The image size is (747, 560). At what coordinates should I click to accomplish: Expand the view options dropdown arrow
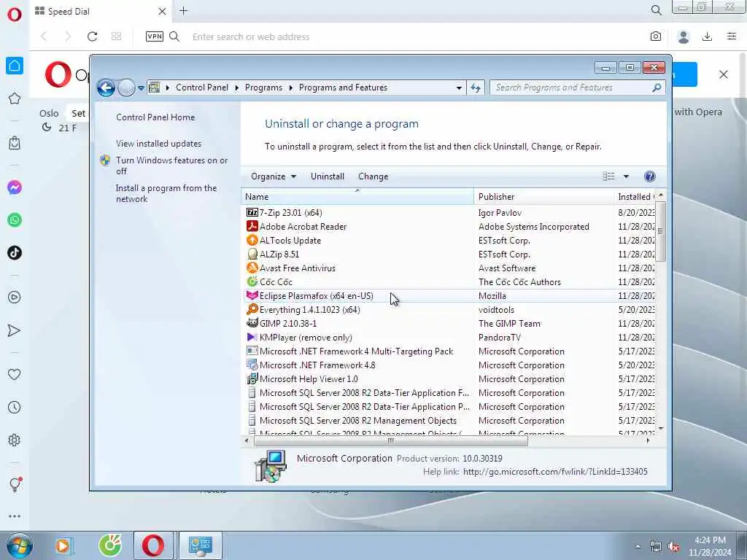pos(626,176)
